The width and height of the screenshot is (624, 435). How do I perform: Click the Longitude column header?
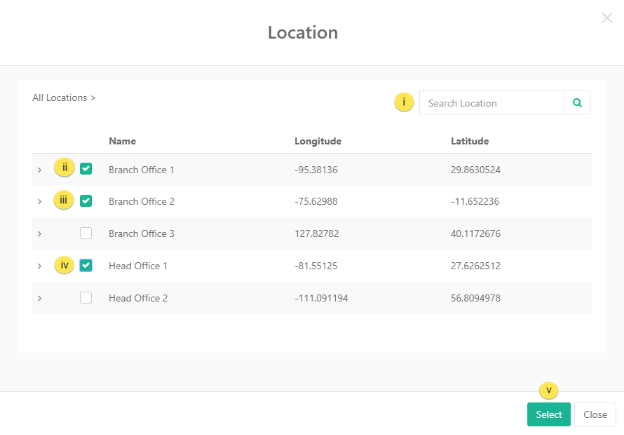coord(318,141)
